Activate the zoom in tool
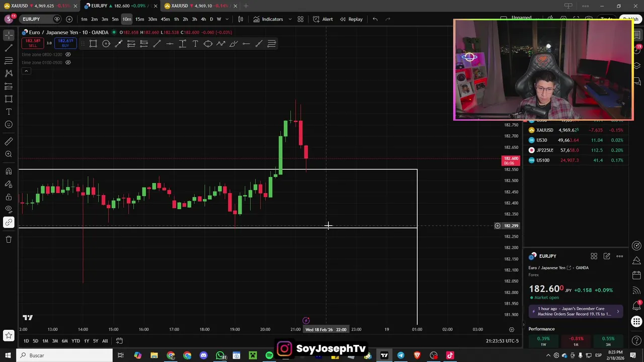This screenshot has height=362, width=644. coord(9,154)
